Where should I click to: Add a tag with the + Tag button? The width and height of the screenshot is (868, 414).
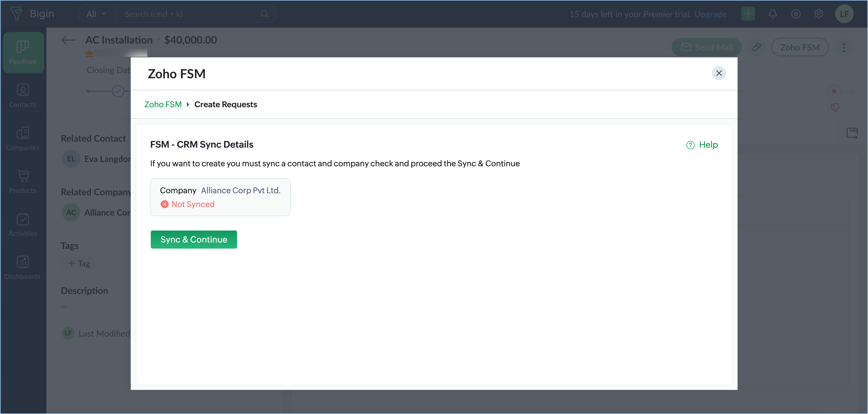pos(79,263)
